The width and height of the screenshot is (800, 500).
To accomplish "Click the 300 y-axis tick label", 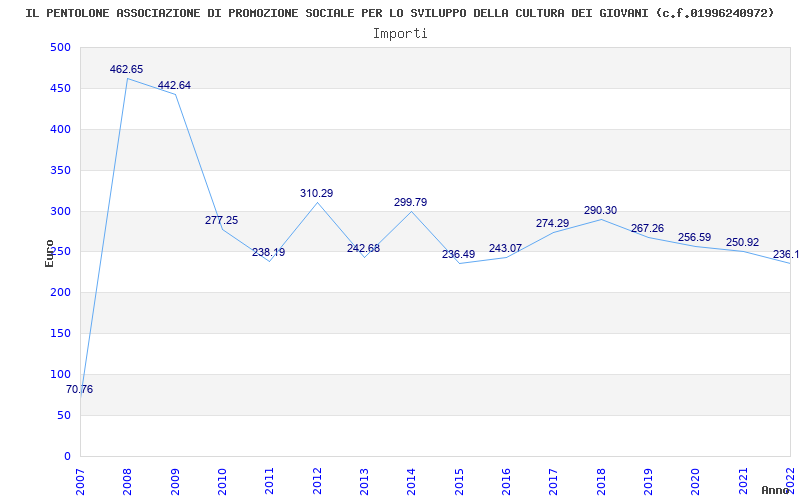I will click(x=60, y=211).
